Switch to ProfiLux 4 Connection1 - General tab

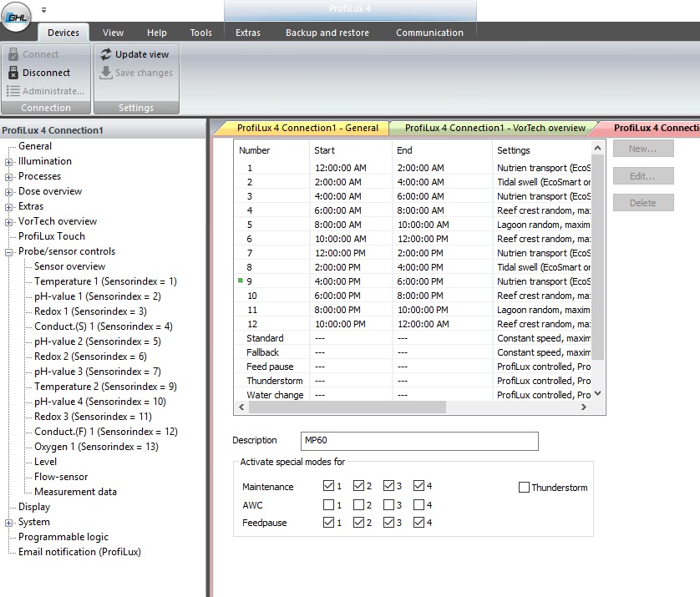(x=307, y=128)
